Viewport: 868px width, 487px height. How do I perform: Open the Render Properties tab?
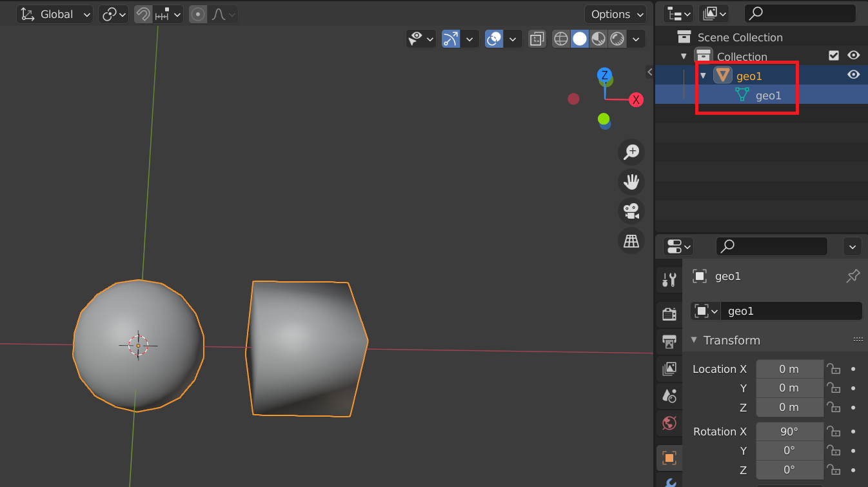pyautogui.click(x=669, y=313)
